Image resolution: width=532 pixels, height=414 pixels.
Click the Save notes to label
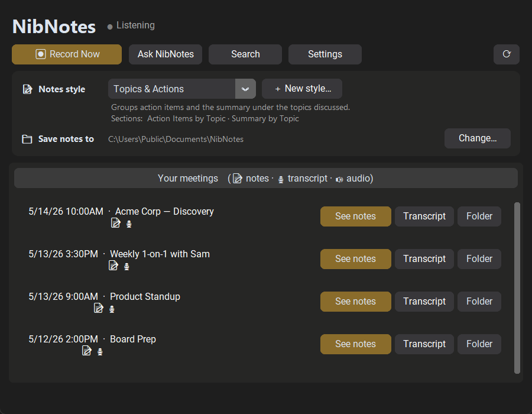coord(66,139)
